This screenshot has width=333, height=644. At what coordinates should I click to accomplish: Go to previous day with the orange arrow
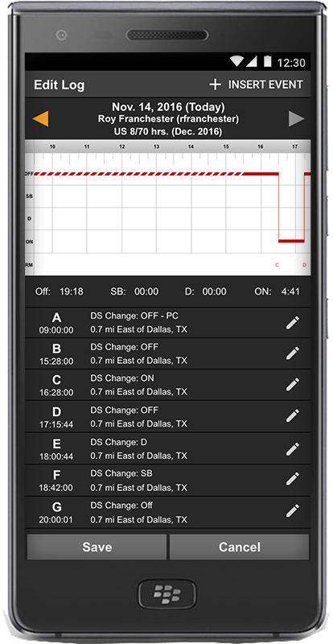click(41, 118)
